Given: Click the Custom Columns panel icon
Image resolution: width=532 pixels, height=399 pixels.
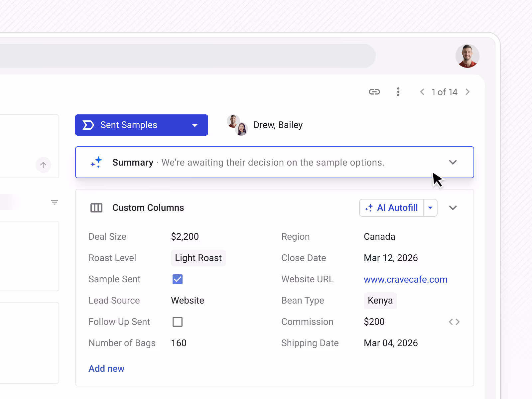Looking at the screenshot, I should (96, 207).
